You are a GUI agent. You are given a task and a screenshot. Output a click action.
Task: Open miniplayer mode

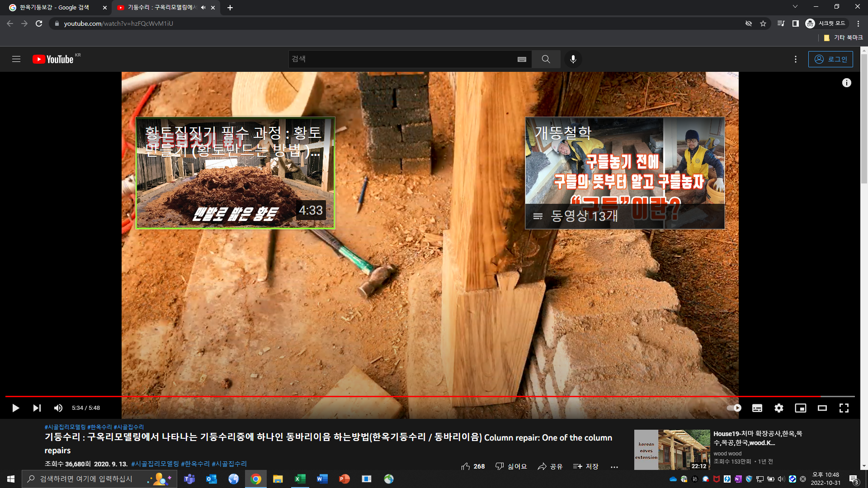point(800,408)
